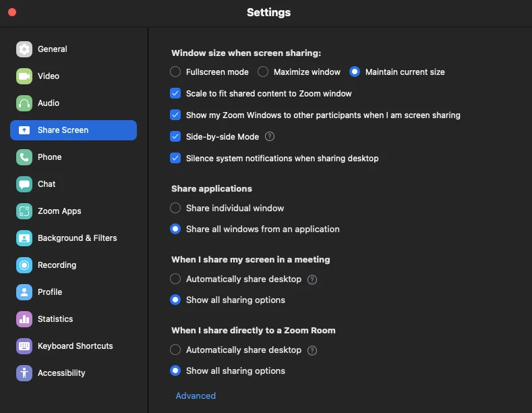The image size is (532, 413).
Task: Click the Advanced link
Action: (x=196, y=396)
